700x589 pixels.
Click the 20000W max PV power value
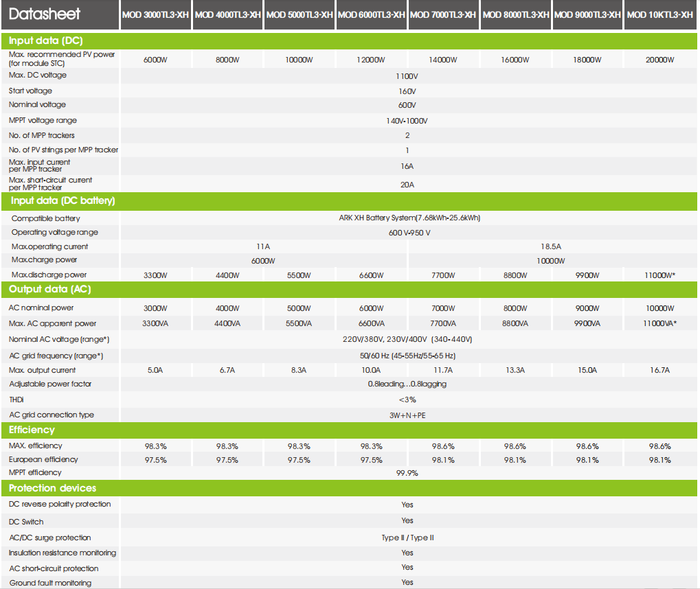tap(660, 60)
